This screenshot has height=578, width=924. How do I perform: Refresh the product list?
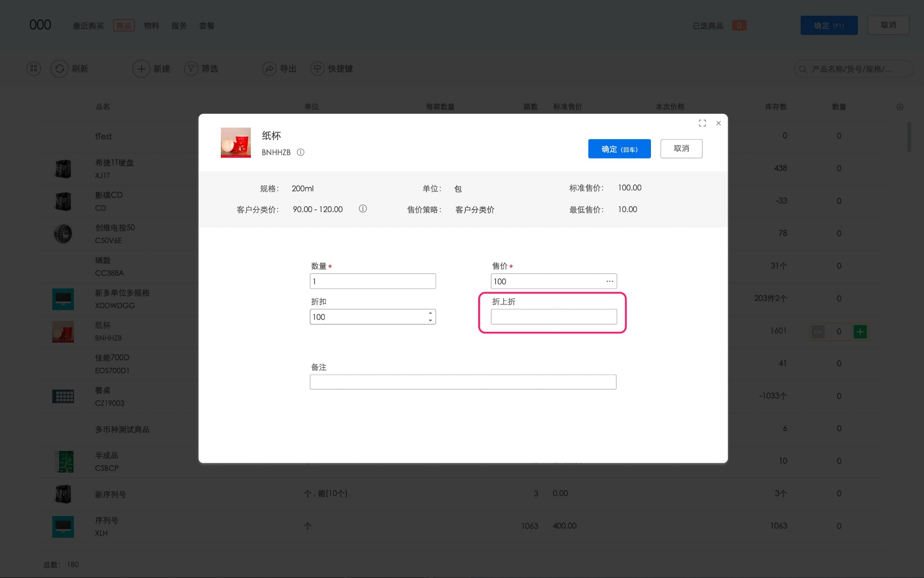pyautogui.click(x=70, y=68)
